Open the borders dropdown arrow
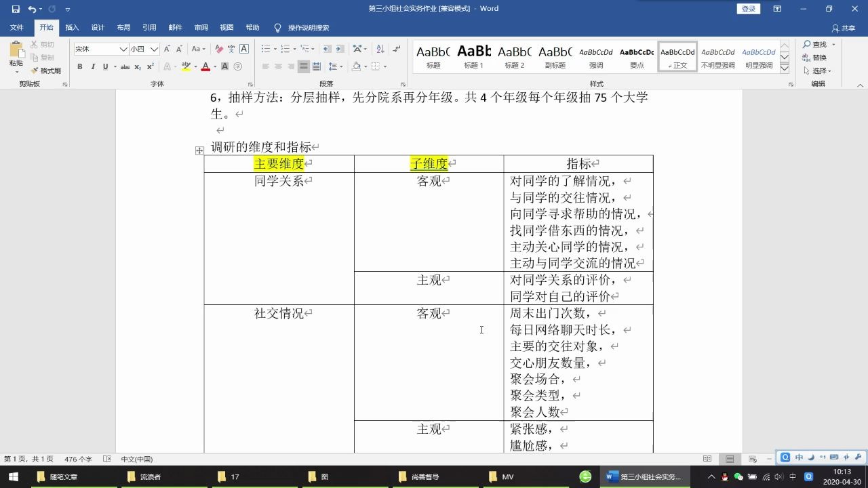Image resolution: width=868 pixels, height=488 pixels. (385, 66)
